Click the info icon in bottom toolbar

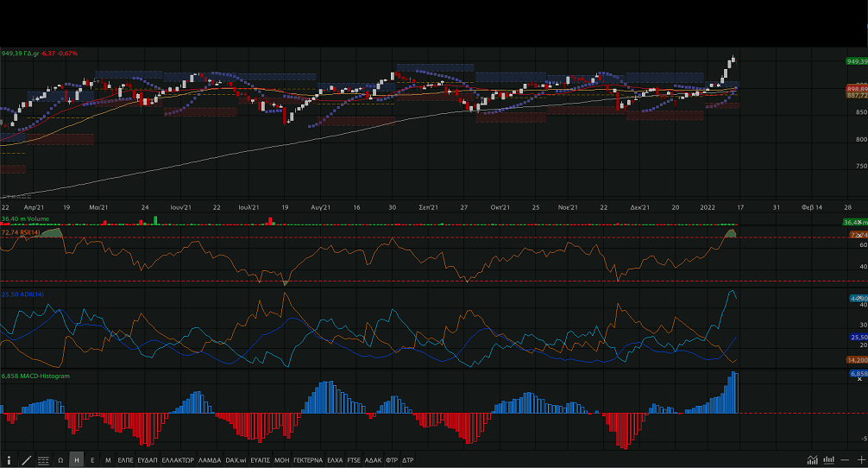coord(9,460)
